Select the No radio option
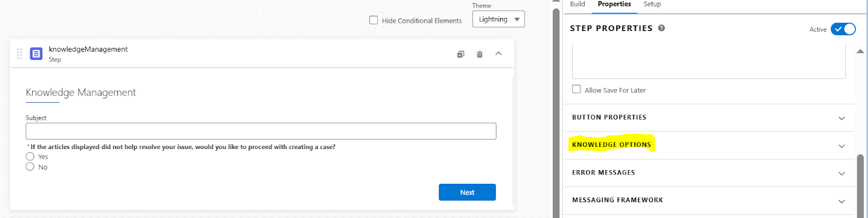 click(x=30, y=167)
